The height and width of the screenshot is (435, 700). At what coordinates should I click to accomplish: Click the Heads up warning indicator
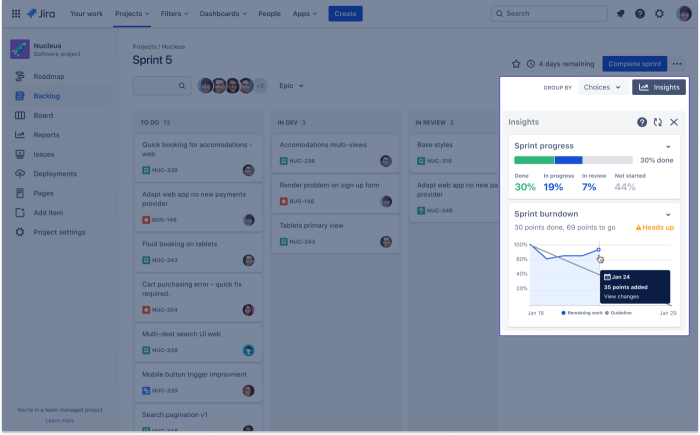(654, 227)
